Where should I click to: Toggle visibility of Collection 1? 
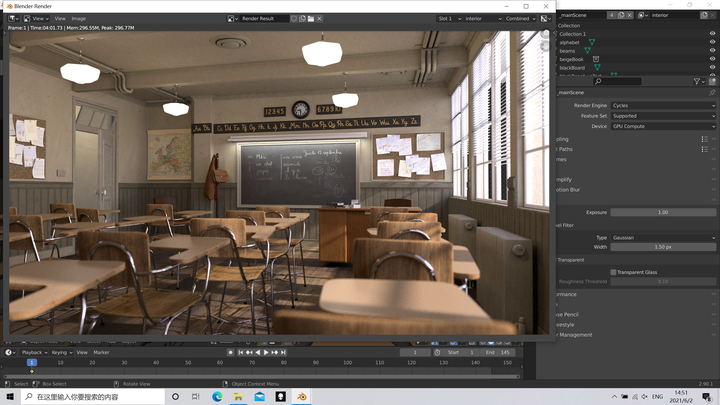coord(712,34)
